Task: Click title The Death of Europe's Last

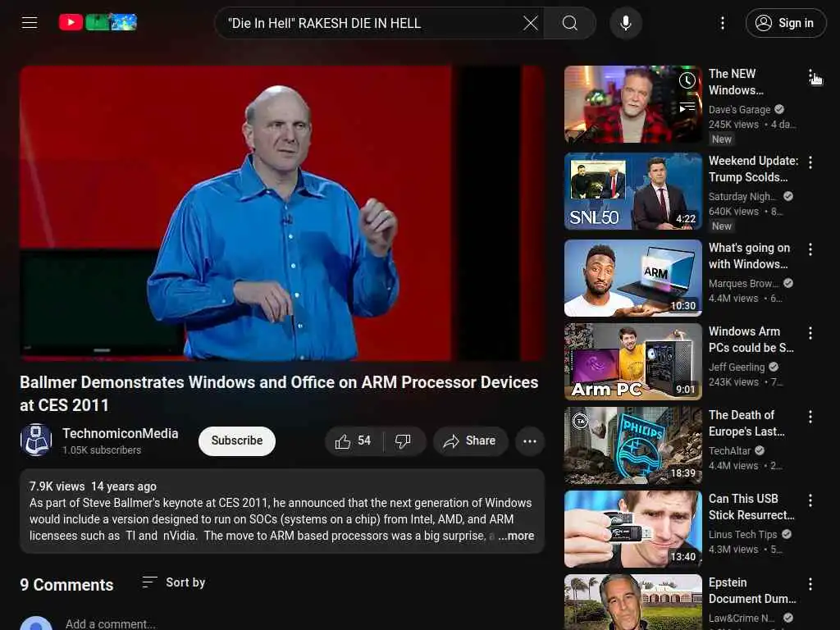Action: (x=746, y=423)
